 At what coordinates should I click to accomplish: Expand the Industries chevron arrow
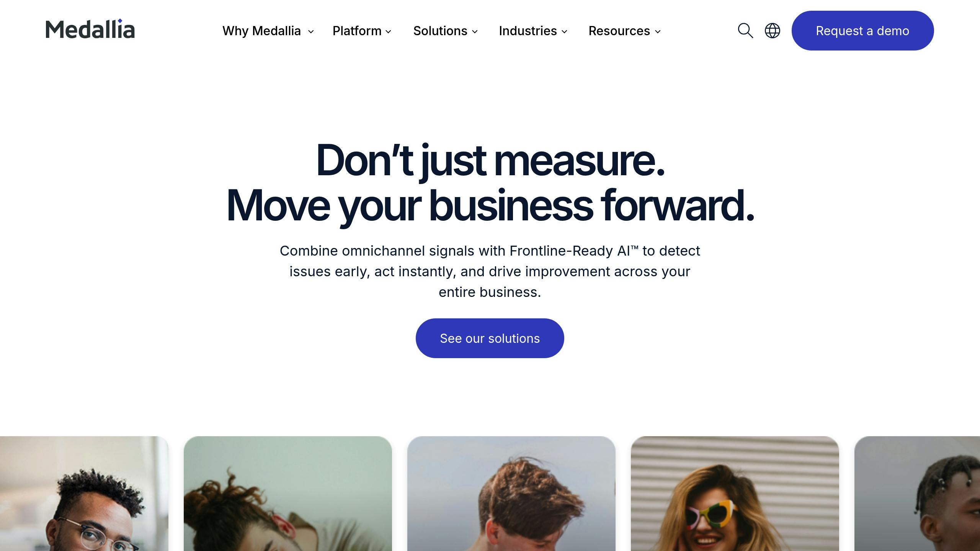(x=564, y=31)
